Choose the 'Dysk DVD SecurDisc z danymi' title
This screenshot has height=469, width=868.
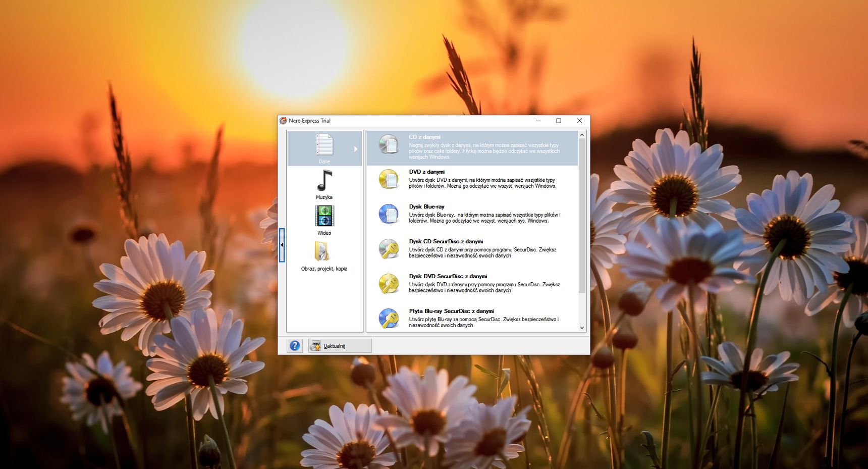pyautogui.click(x=448, y=276)
